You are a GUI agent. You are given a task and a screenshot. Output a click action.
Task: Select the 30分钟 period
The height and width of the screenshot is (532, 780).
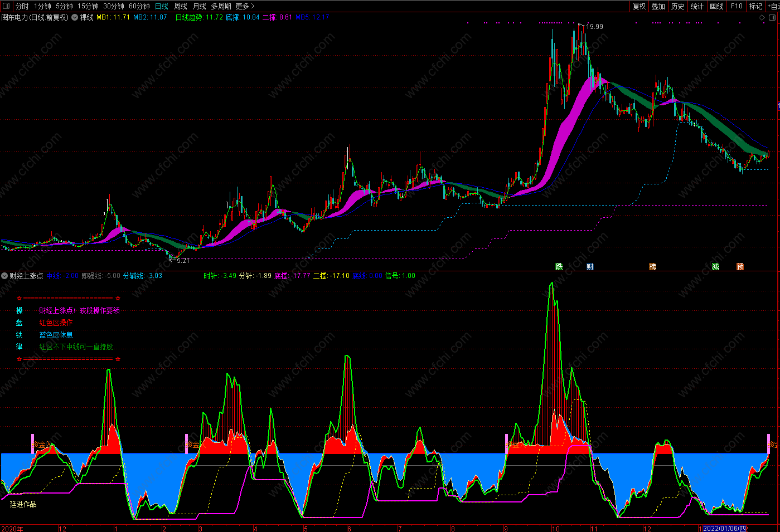(114, 6)
